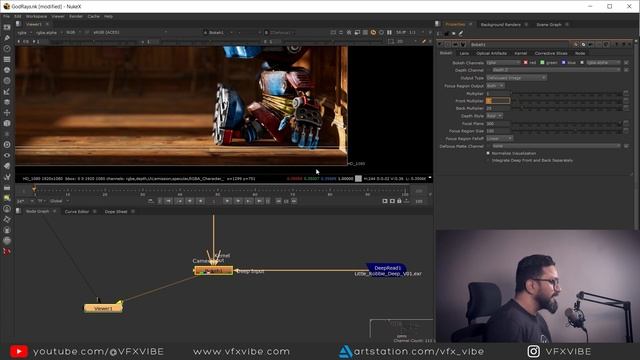Image resolution: width=640 pixels, height=360 pixels.
Task: Switch to the Dope Sheet tab
Action: (x=116, y=211)
